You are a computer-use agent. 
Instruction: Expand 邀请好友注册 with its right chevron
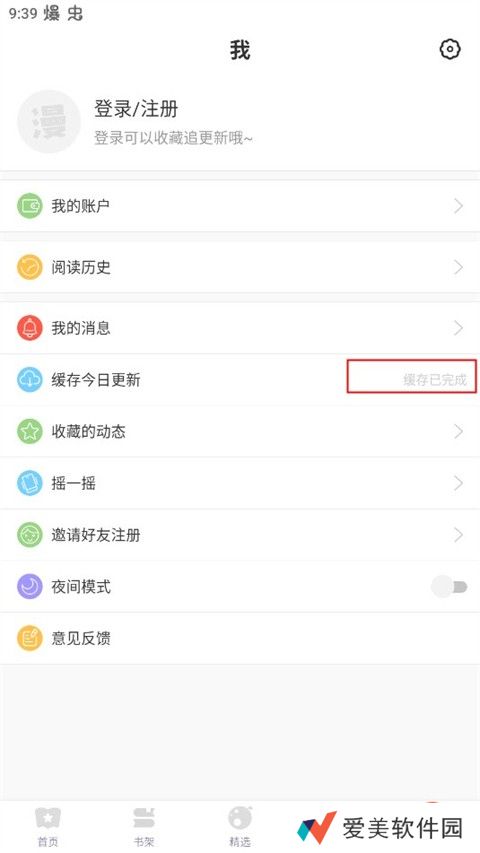coord(458,535)
